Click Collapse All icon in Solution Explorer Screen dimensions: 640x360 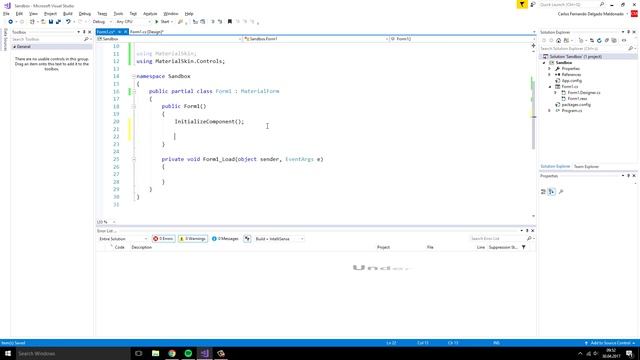607,40
